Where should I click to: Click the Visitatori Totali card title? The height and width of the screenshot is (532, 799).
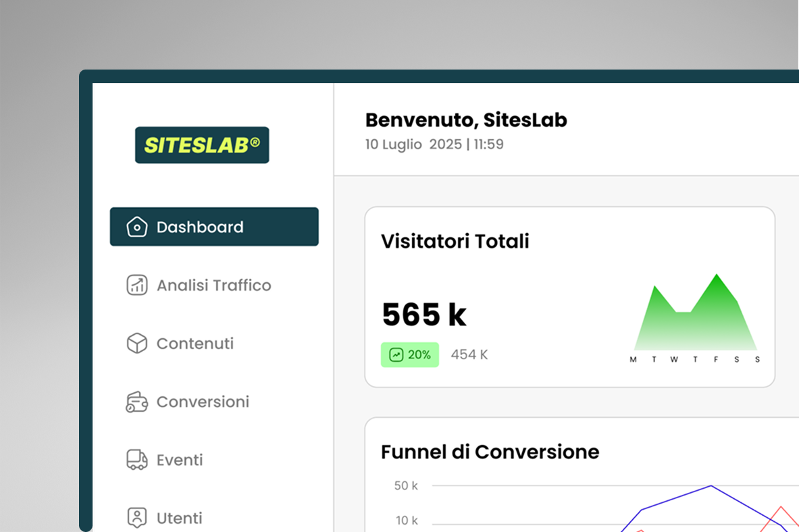pos(455,241)
